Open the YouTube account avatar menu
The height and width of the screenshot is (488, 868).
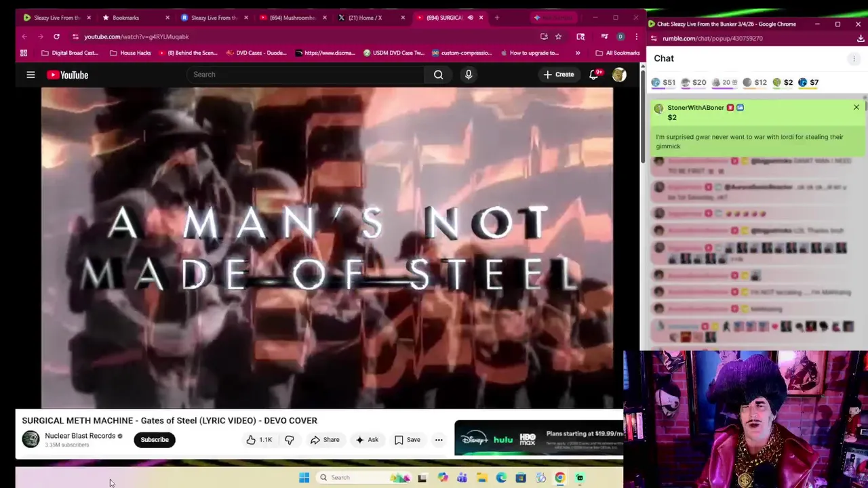(x=619, y=75)
